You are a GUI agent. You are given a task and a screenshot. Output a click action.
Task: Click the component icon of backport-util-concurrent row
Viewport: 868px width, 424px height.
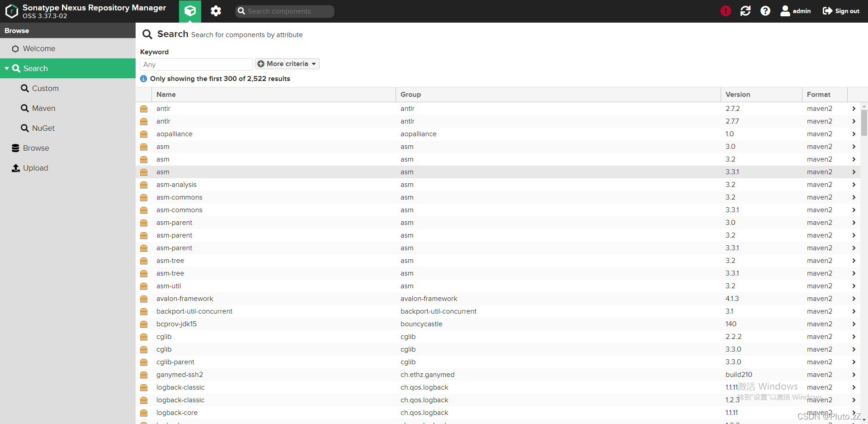pyautogui.click(x=144, y=311)
